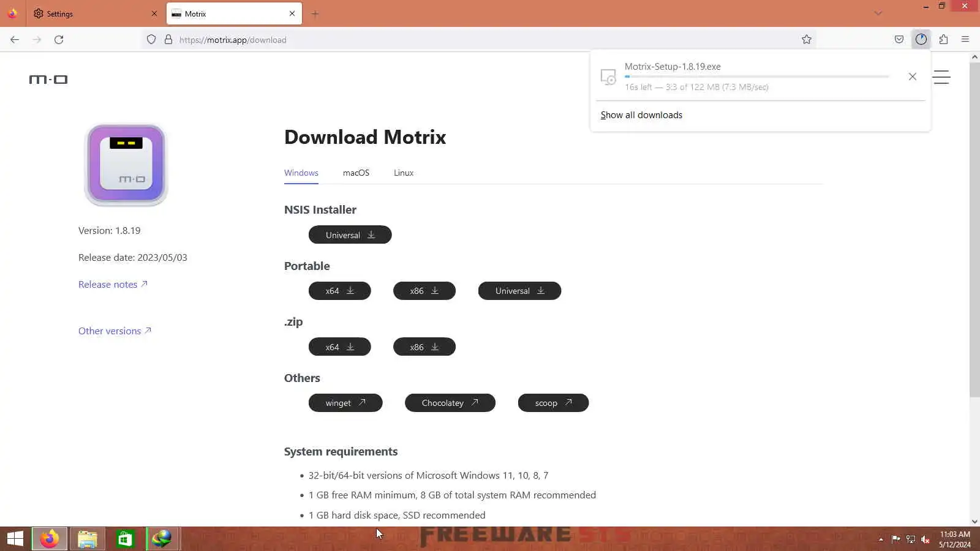
Task: Click the network tray icon
Action: coord(911,539)
